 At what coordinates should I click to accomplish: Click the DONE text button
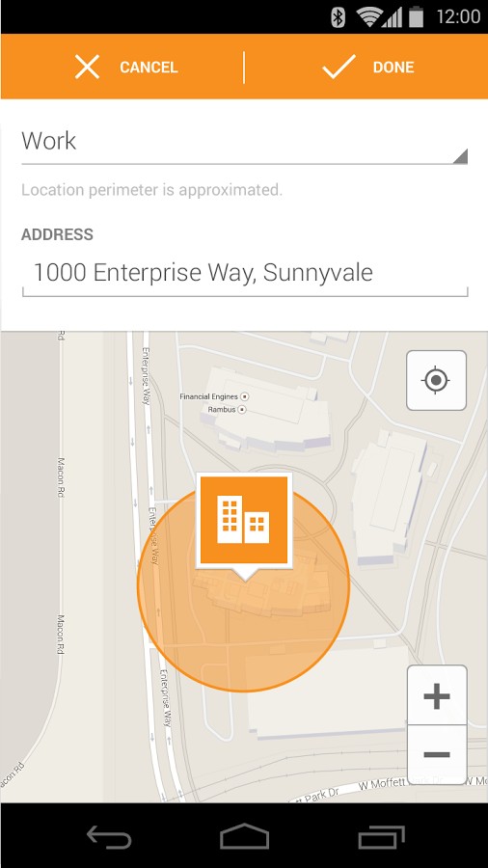[393, 68]
